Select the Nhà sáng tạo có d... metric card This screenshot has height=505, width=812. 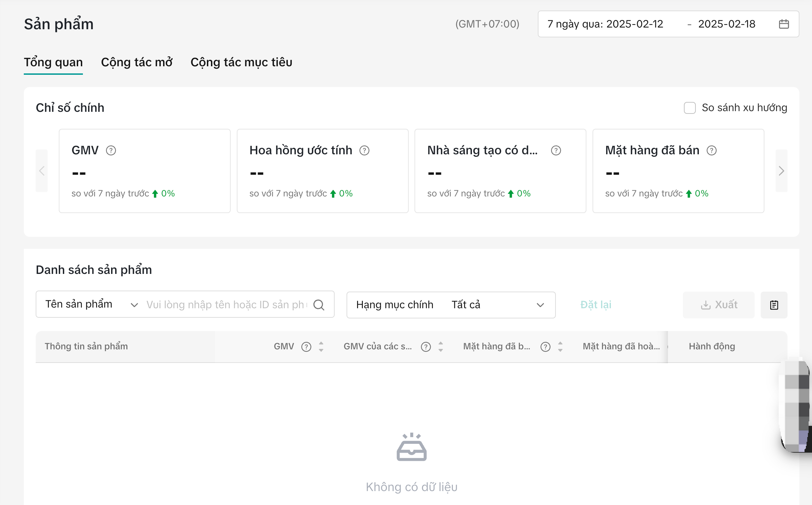(x=500, y=171)
